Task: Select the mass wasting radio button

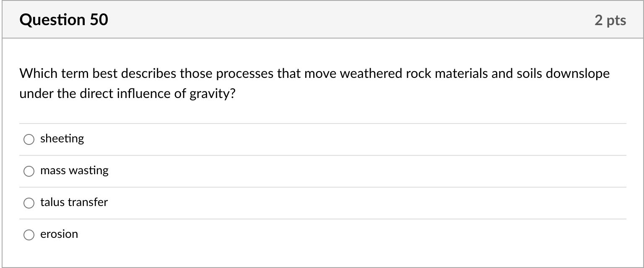Action: 29,171
